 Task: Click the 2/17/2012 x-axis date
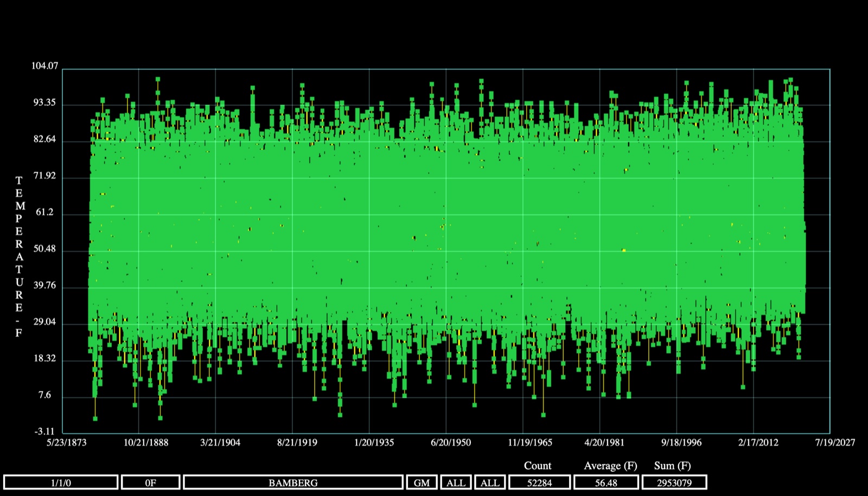click(x=758, y=442)
